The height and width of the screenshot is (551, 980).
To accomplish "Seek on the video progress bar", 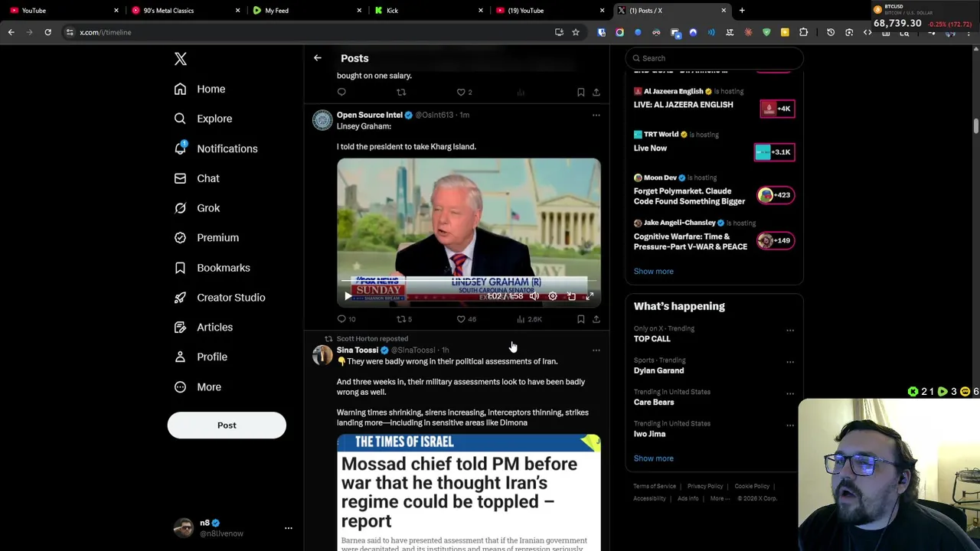I will 469,282.
